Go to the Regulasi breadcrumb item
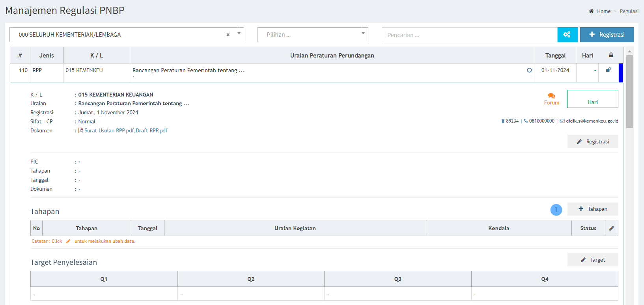This screenshot has width=644, height=305. tap(629, 11)
